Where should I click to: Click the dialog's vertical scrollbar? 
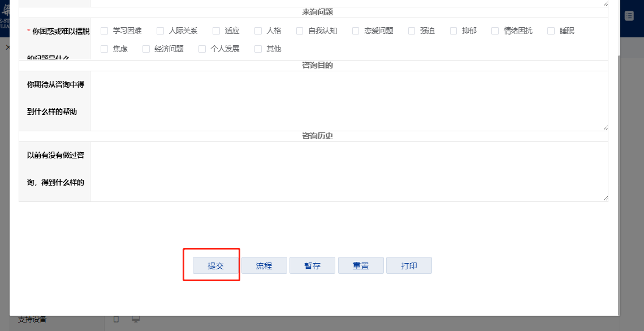pos(618,170)
